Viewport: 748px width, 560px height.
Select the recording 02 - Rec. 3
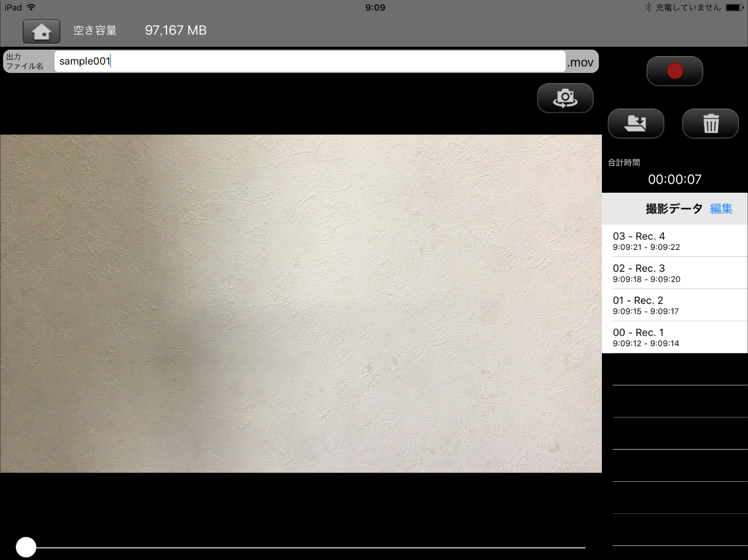pos(675,273)
